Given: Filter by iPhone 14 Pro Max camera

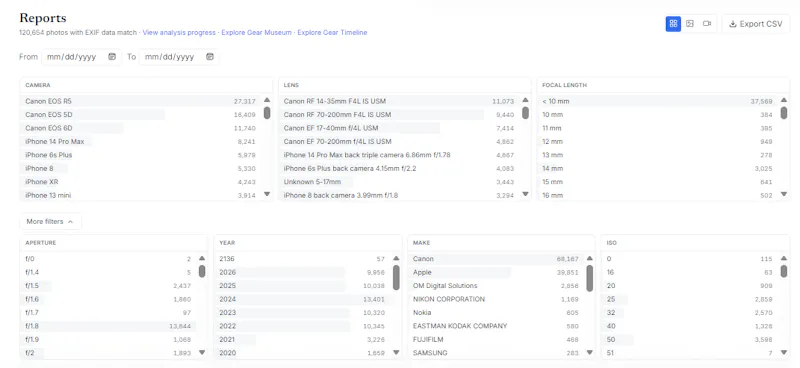Looking at the screenshot, I should pyautogui.click(x=140, y=141).
